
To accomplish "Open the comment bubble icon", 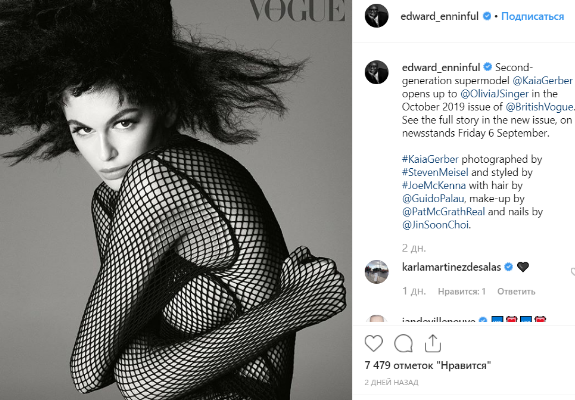I will click(x=403, y=344).
